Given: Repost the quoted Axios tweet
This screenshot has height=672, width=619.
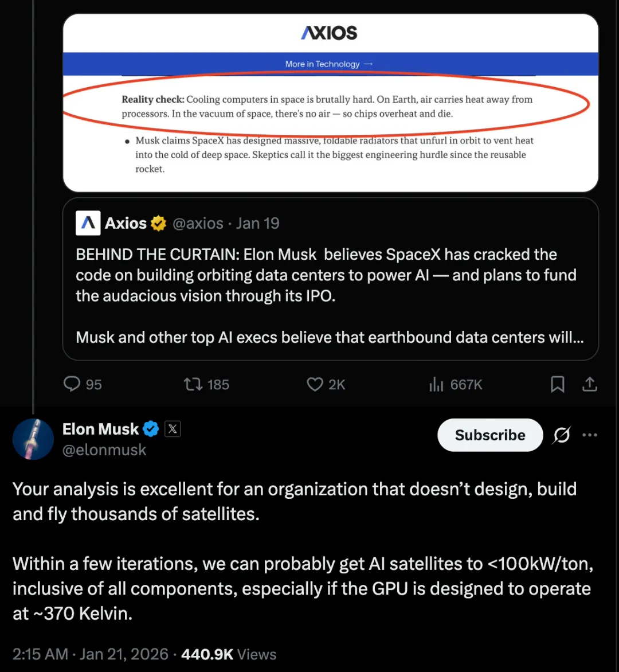Looking at the screenshot, I should click(x=193, y=384).
